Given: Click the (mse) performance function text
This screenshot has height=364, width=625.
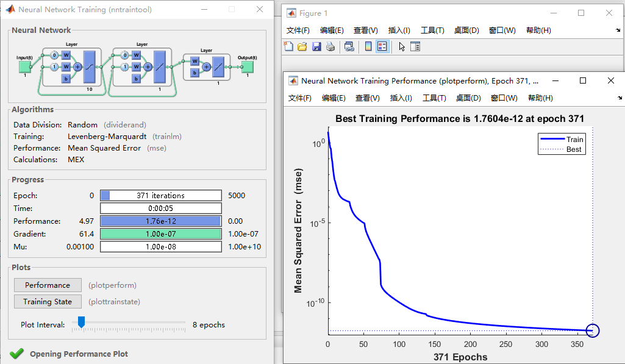Looking at the screenshot, I should click(157, 148).
